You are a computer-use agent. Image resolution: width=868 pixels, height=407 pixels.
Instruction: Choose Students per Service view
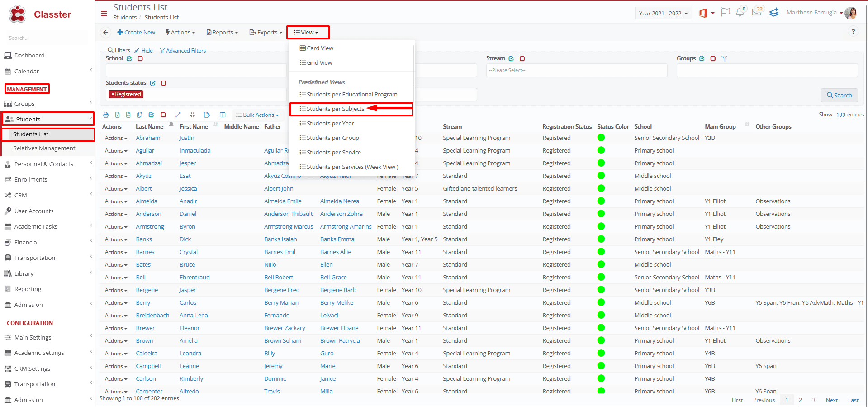coord(330,153)
